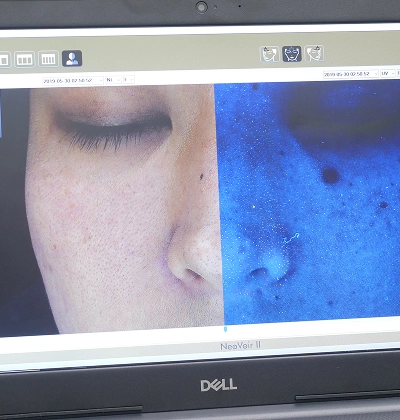400x420 pixels.
Task: Choose the left-side face angle icon
Action: point(269,54)
